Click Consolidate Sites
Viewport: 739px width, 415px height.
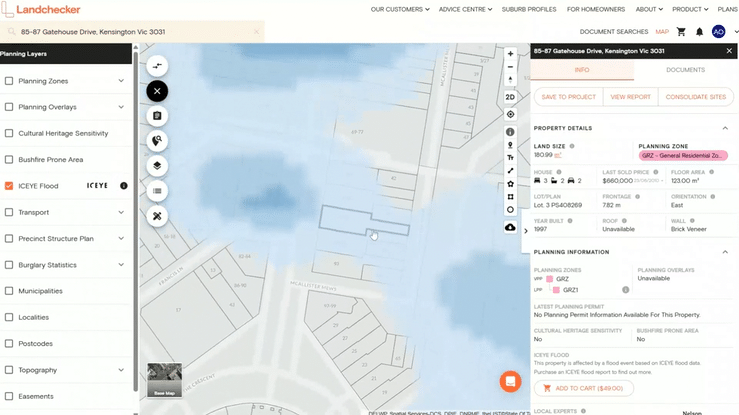tap(696, 97)
